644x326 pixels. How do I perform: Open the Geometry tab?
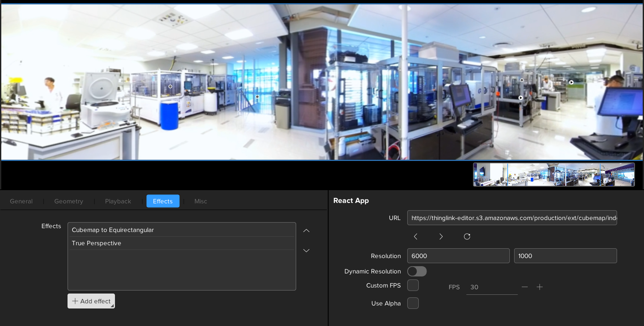69,201
